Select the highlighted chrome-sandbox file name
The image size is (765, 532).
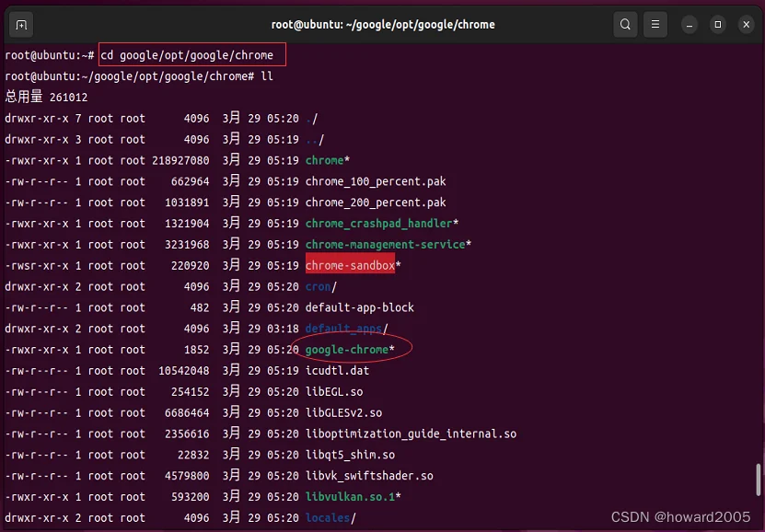(353, 265)
